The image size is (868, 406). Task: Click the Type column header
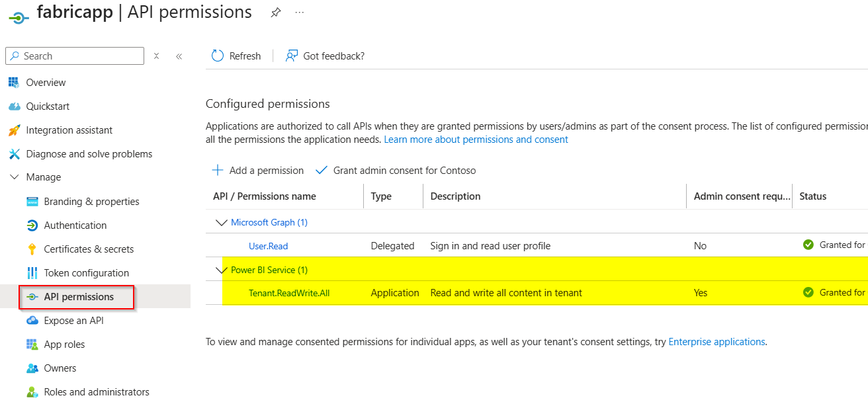pyautogui.click(x=381, y=196)
